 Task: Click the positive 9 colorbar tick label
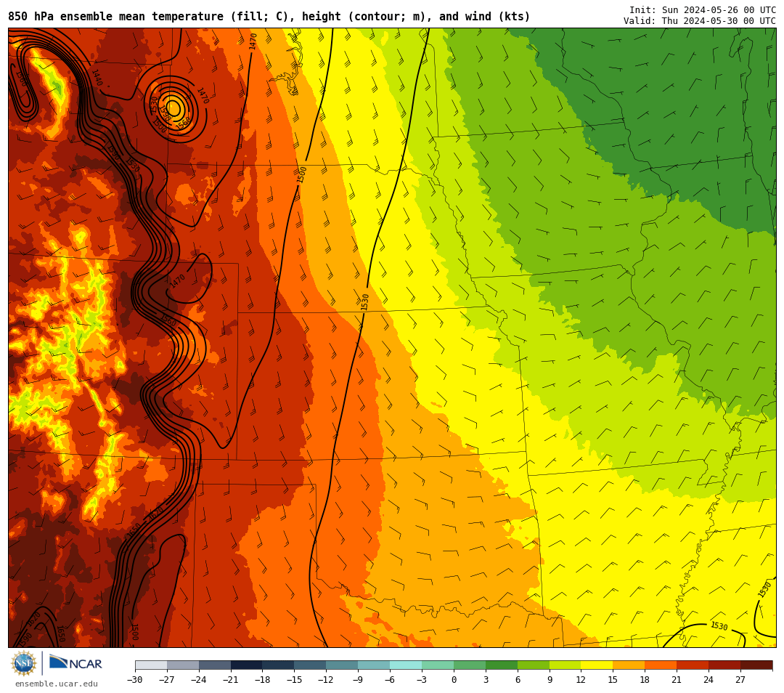tap(550, 679)
